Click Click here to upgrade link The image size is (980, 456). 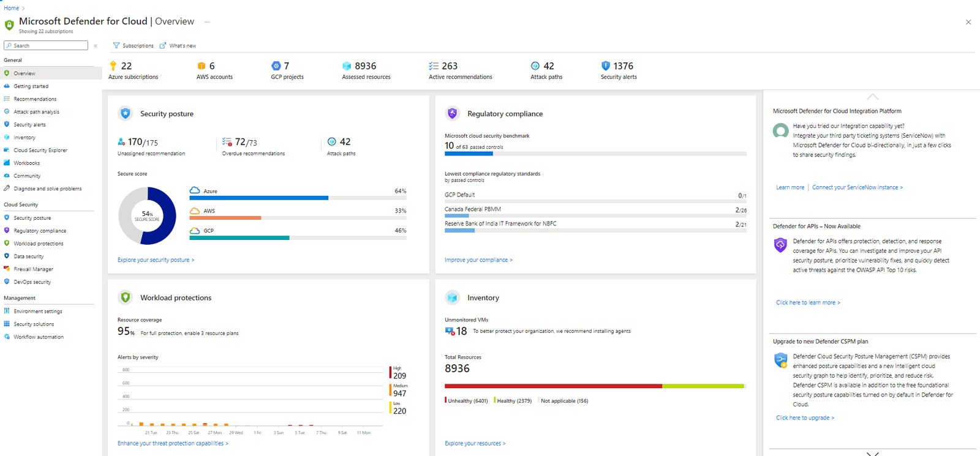(x=805, y=418)
